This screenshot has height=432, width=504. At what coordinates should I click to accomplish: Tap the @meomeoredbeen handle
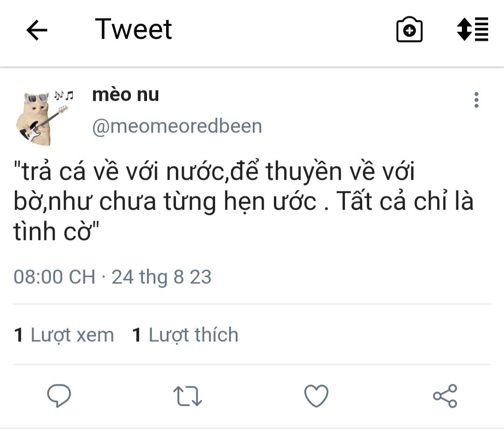[177, 127]
